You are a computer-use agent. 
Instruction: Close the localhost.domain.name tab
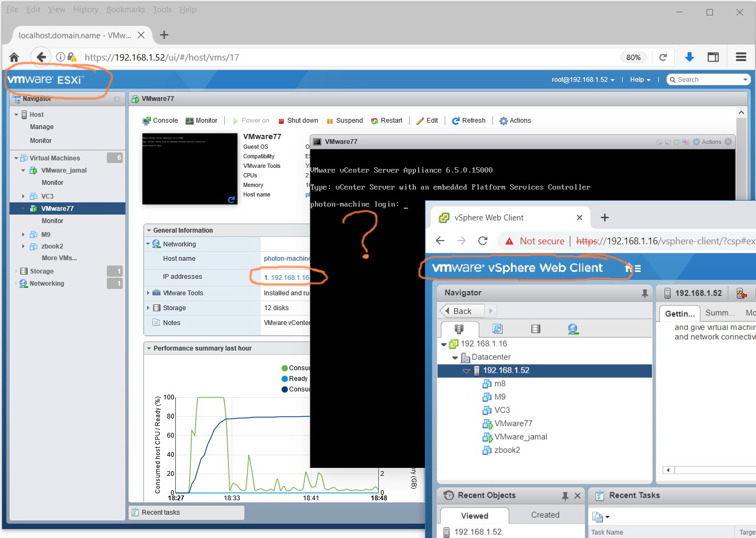tap(141, 35)
